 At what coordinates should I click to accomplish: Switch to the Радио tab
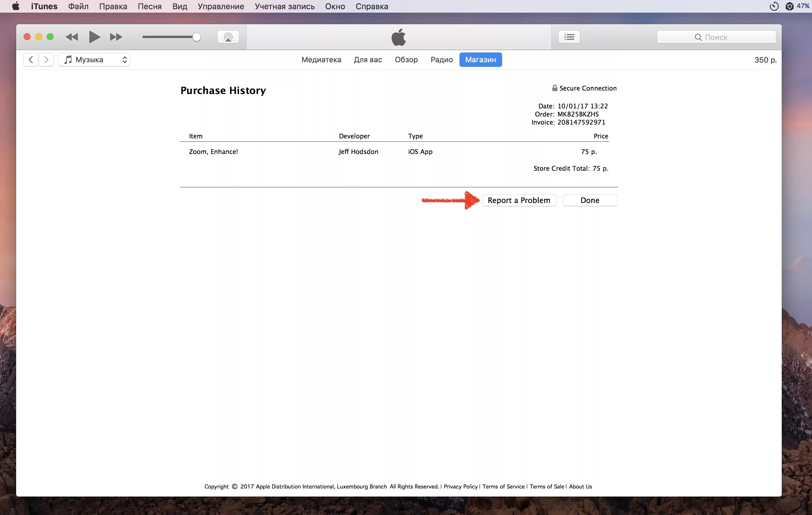[x=441, y=60]
